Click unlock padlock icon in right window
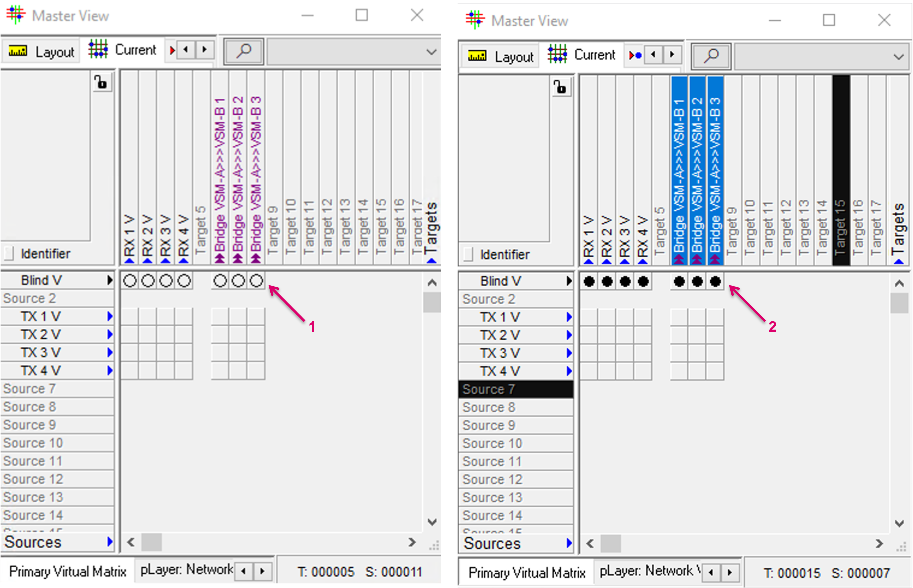913x588 pixels. pos(560,87)
